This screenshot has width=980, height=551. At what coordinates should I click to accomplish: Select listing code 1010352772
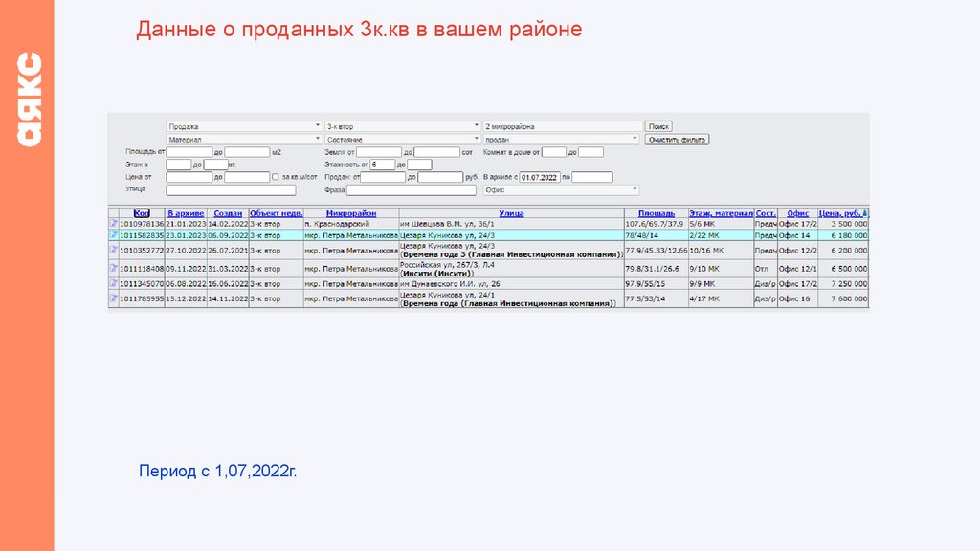tap(142, 251)
